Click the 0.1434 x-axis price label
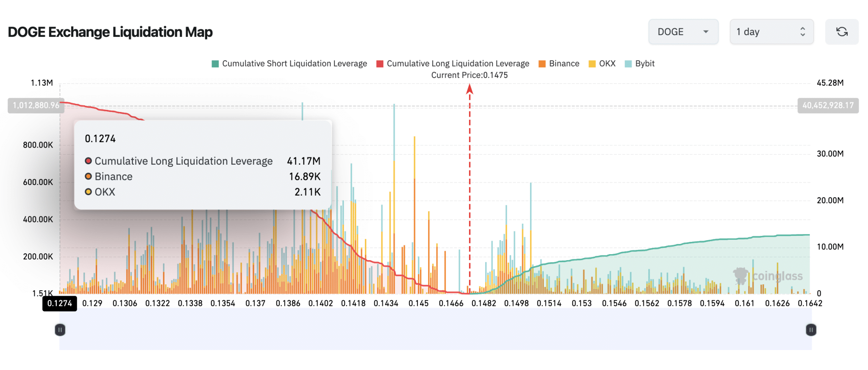Viewport: 868px width, 370px height. point(386,303)
